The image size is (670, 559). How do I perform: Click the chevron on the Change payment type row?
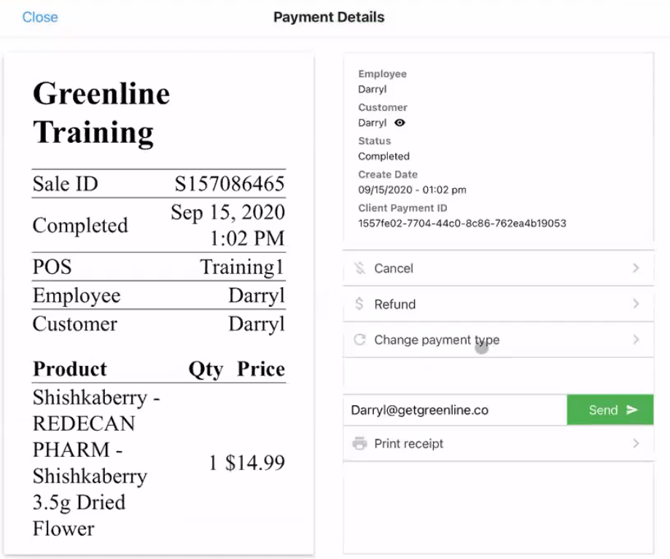click(636, 340)
